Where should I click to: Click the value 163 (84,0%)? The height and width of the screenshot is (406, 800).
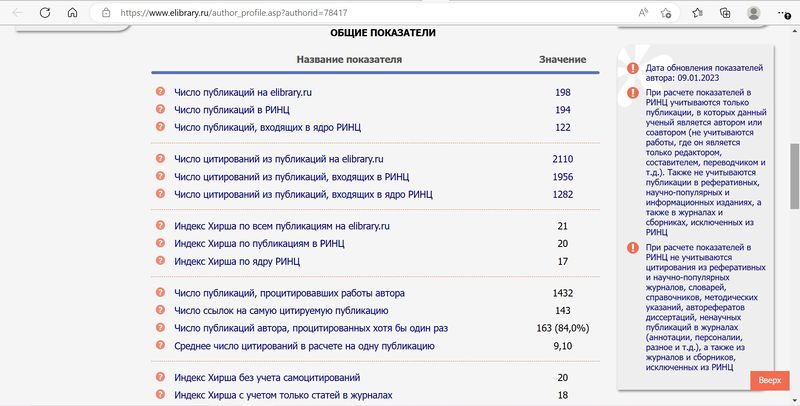click(563, 328)
